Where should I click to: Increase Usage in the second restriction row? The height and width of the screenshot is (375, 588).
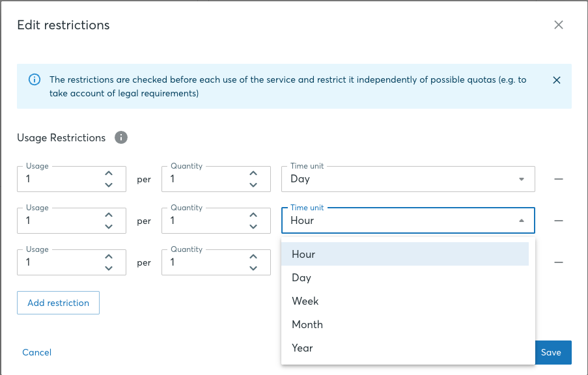[x=109, y=215]
